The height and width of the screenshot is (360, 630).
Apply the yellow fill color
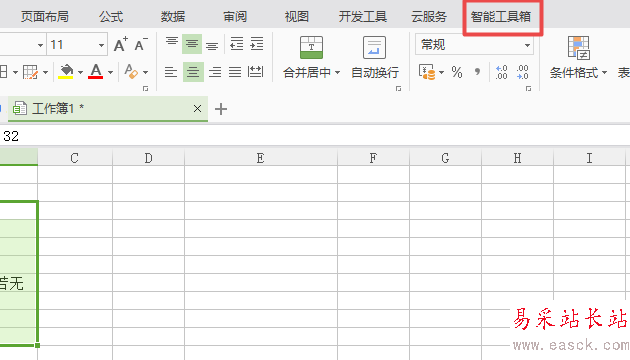[66, 72]
